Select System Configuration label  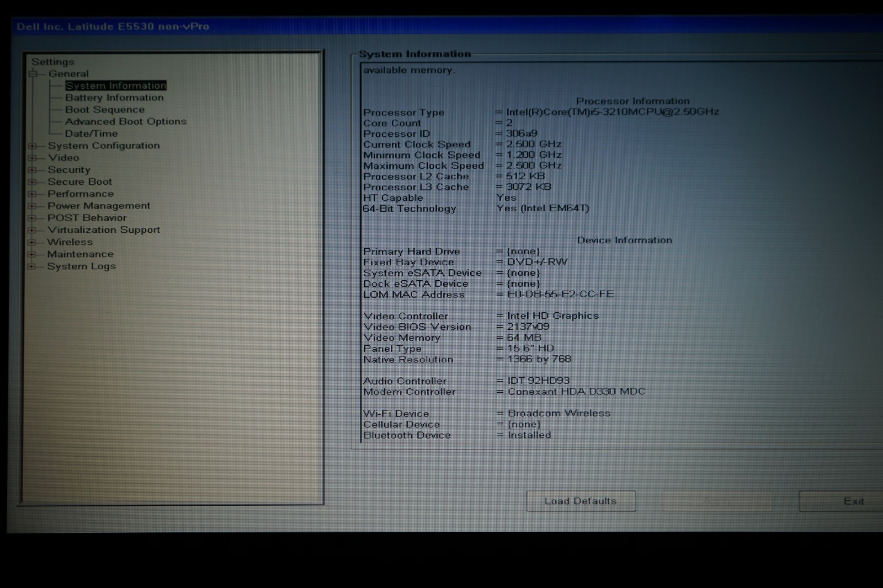pos(104,146)
